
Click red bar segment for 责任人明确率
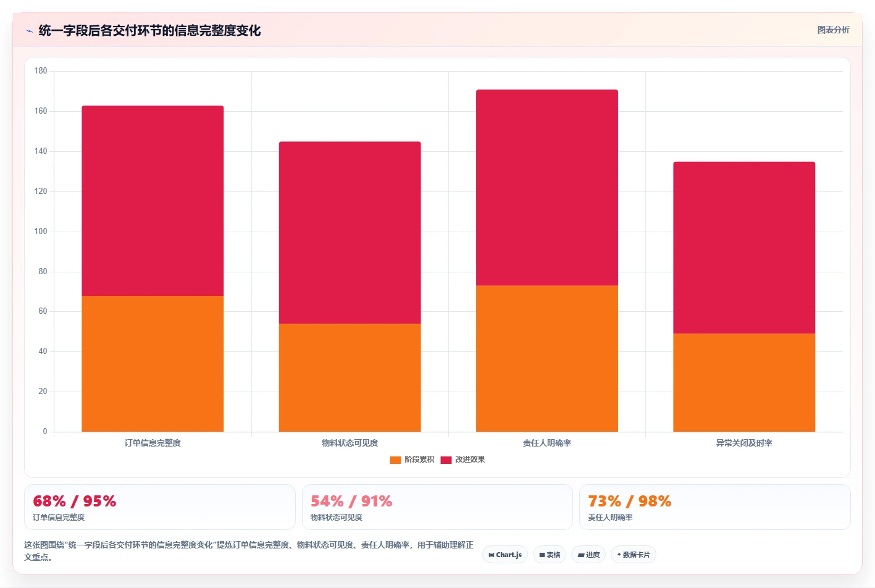click(546, 188)
